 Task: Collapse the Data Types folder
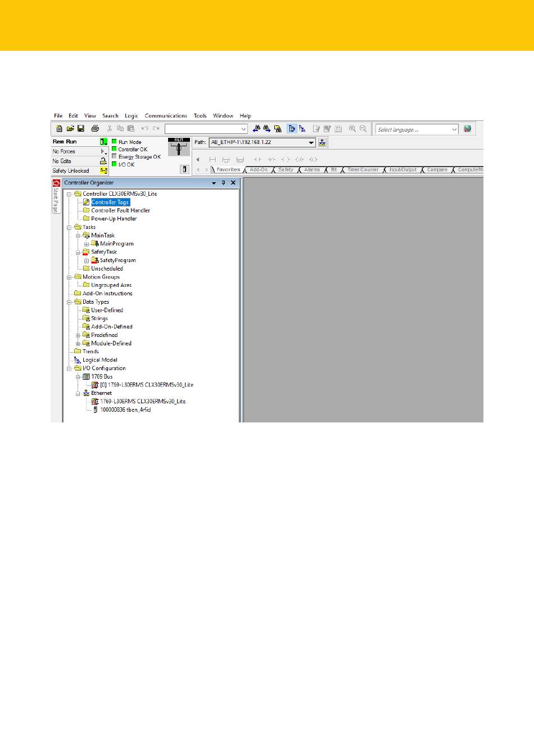pos(70,302)
